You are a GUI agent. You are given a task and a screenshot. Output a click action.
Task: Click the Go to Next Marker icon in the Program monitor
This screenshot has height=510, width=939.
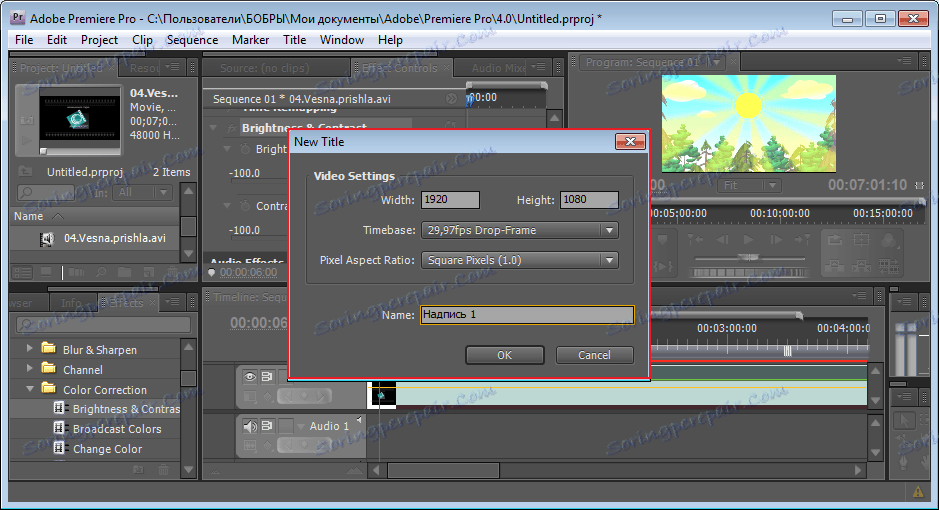tap(802, 239)
